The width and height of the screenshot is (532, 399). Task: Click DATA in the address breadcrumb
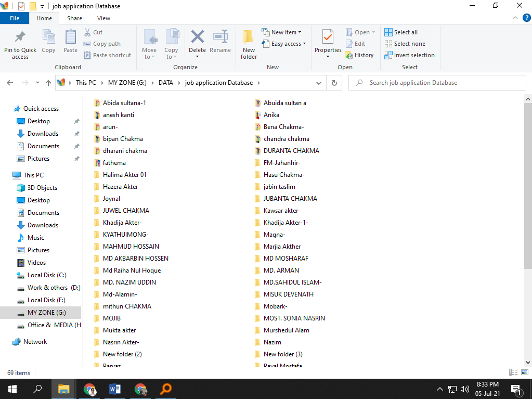pos(165,83)
